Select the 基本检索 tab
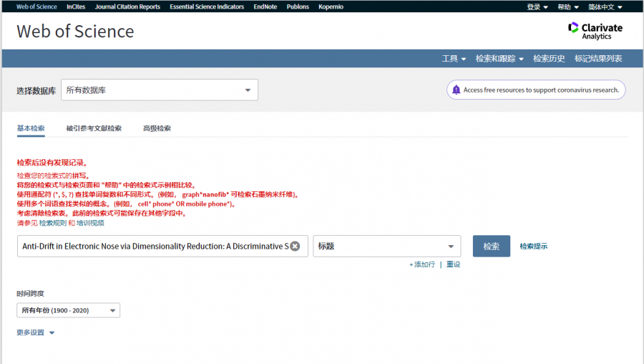 31,129
